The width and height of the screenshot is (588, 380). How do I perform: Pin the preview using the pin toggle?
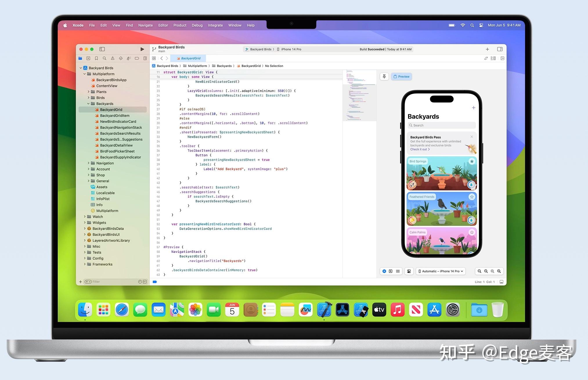pos(384,76)
